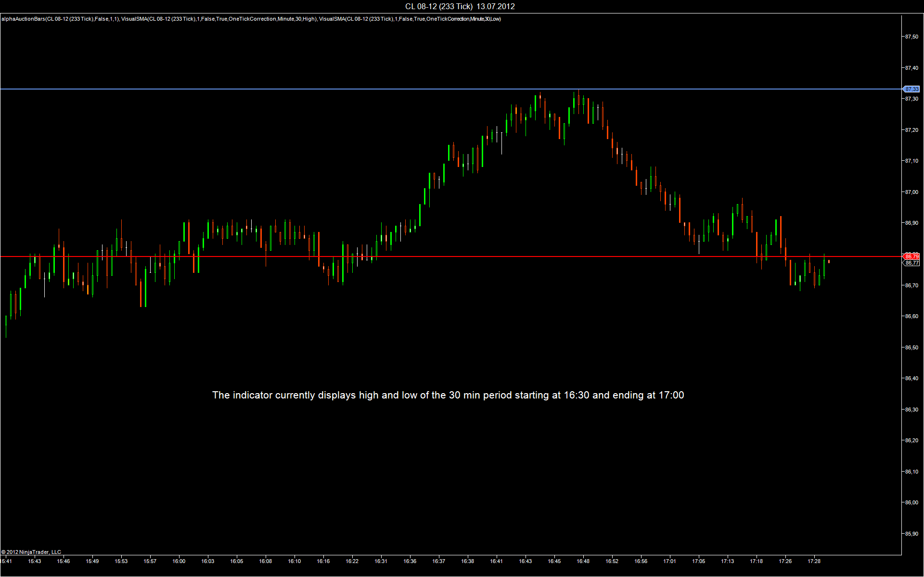The image size is (924, 577).
Task: Click the 17:28 time axis label
Action: pyautogui.click(x=814, y=561)
